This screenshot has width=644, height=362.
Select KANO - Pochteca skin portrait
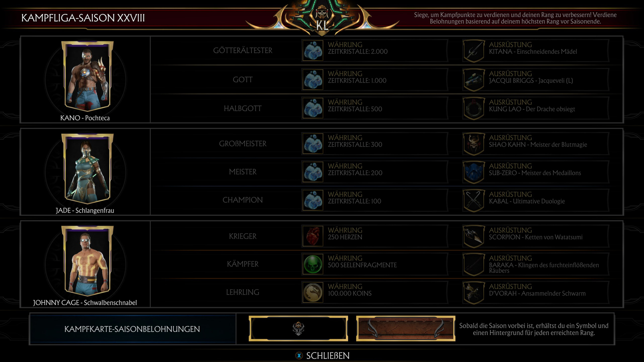pyautogui.click(x=87, y=76)
